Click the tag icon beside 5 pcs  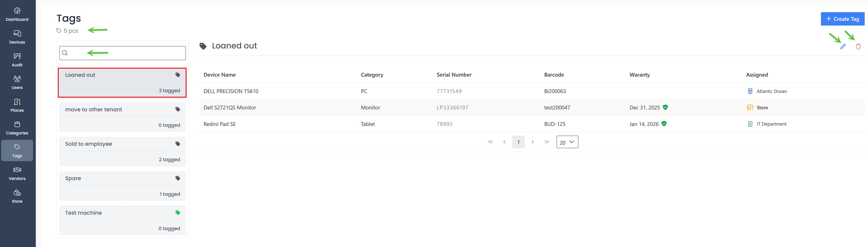coord(59,31)
